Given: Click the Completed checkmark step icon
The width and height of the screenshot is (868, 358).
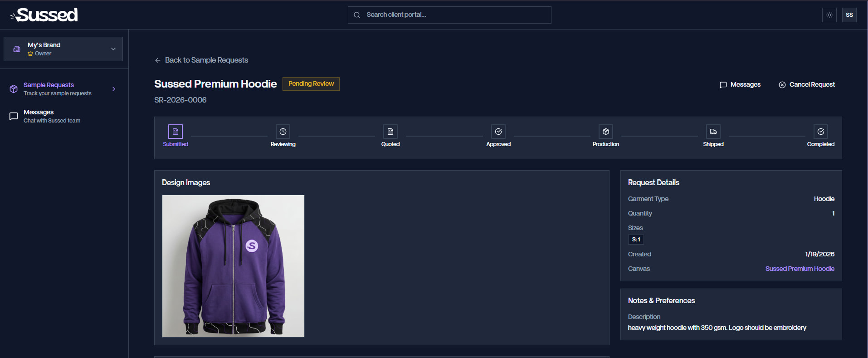Looking at the screenshot, I should tap(821, 132).
